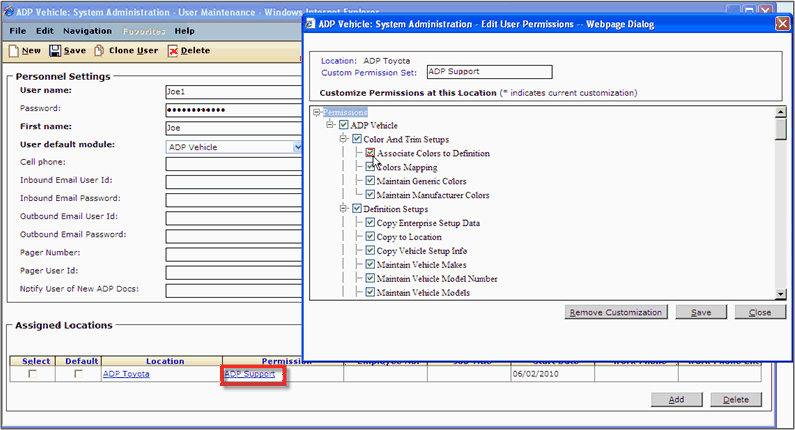Toggle Maintain Generic Colors checkbox

[x=370, y=181]
